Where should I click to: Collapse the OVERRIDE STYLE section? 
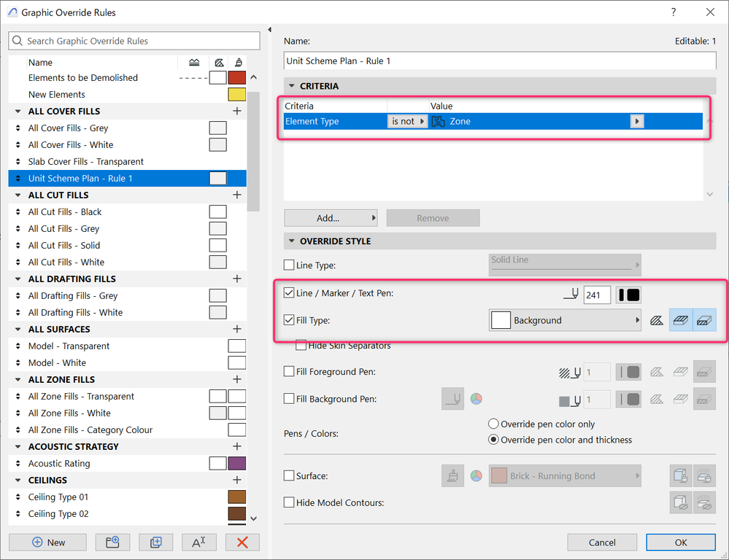point(291,241)
